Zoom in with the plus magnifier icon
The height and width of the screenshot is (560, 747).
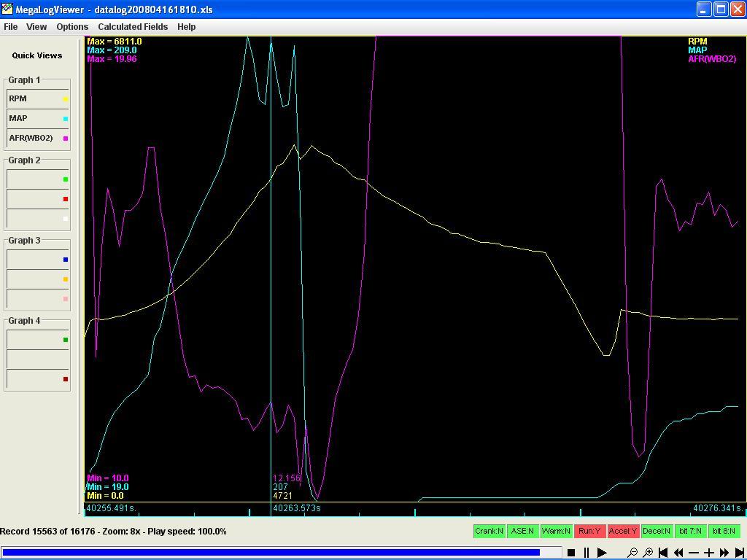(648, 553)
